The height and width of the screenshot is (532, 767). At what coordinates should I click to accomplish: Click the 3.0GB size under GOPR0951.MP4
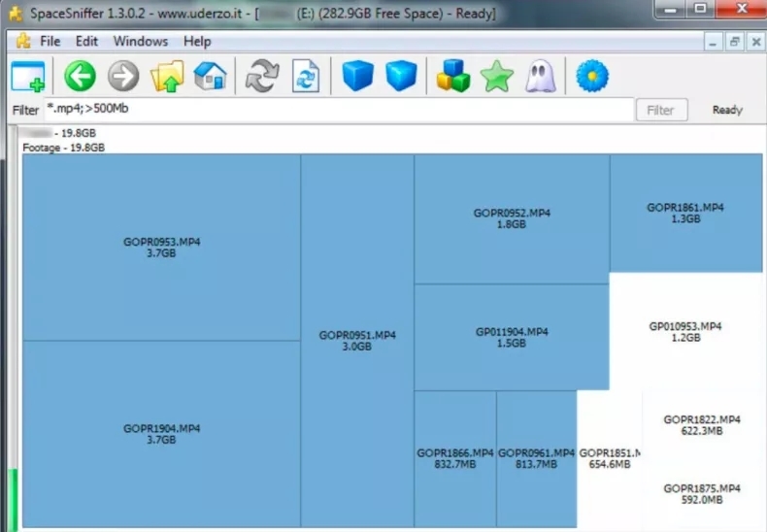[x=357, y=347]
